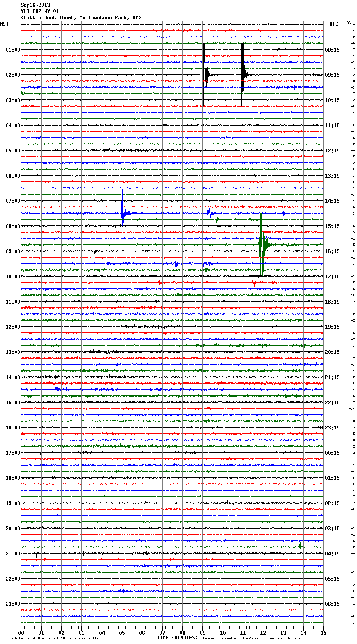The height and width of the screenshot is (644, 357).
Task: Select the 13:00 MST time label
Action: [13, 352]
